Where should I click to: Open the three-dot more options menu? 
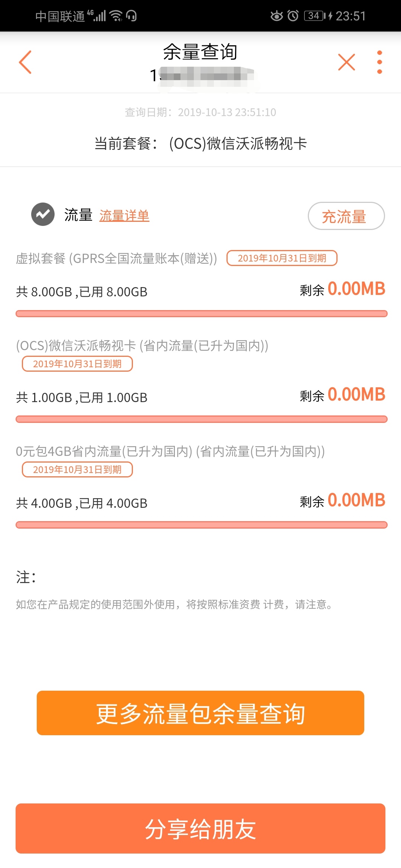(379, 62)
